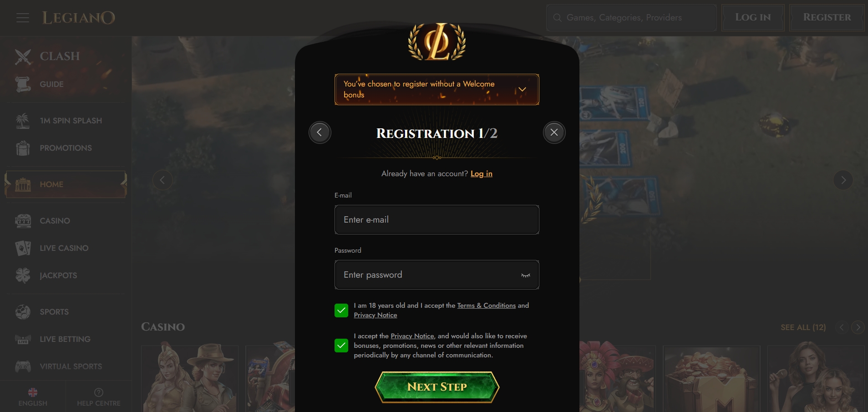The width and height of the screenshot is (868, 412).
Task: Open the hamburger menu icon
Action: [x=22, y=18]
